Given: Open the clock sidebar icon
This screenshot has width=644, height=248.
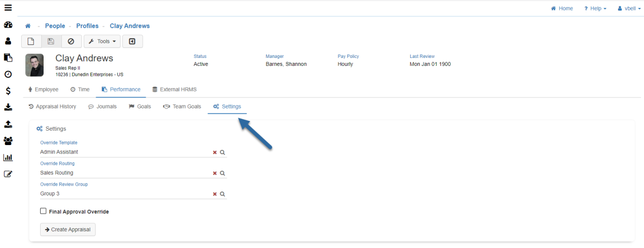Looking at the screenshot, I should click(x=8, y=74).
